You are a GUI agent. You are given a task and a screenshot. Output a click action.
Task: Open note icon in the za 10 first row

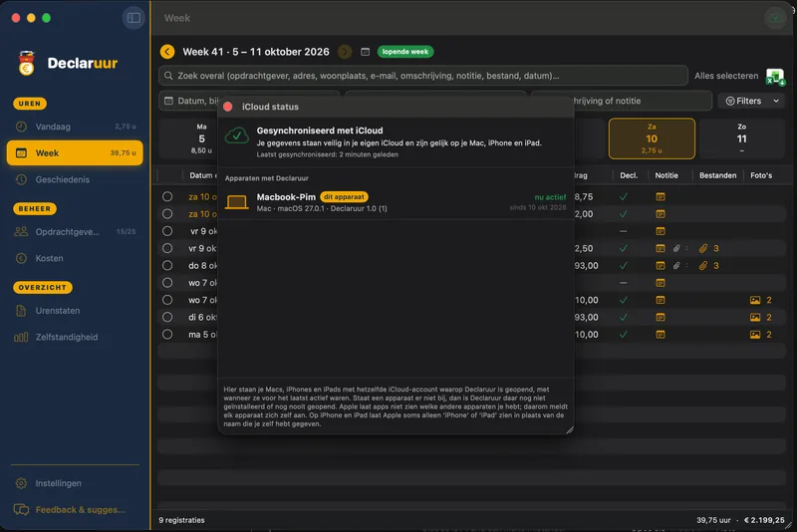tap(661, 196)
